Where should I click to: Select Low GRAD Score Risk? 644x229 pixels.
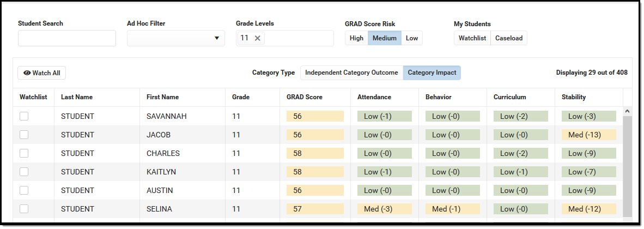(x=412, y=38)
